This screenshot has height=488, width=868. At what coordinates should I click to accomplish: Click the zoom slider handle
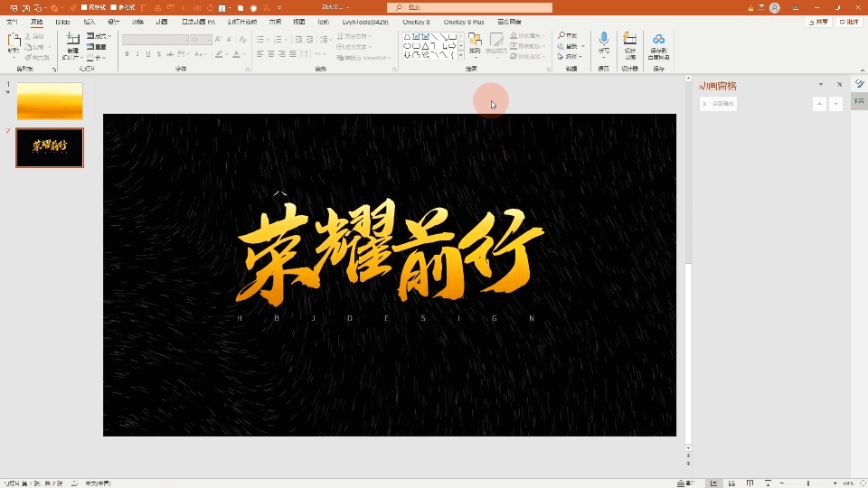coord(808,483)
